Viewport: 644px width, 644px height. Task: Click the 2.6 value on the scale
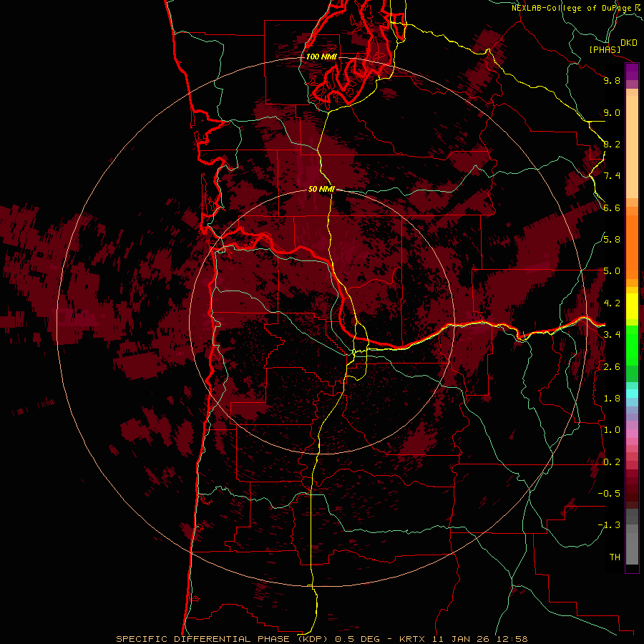coord(612,367)
